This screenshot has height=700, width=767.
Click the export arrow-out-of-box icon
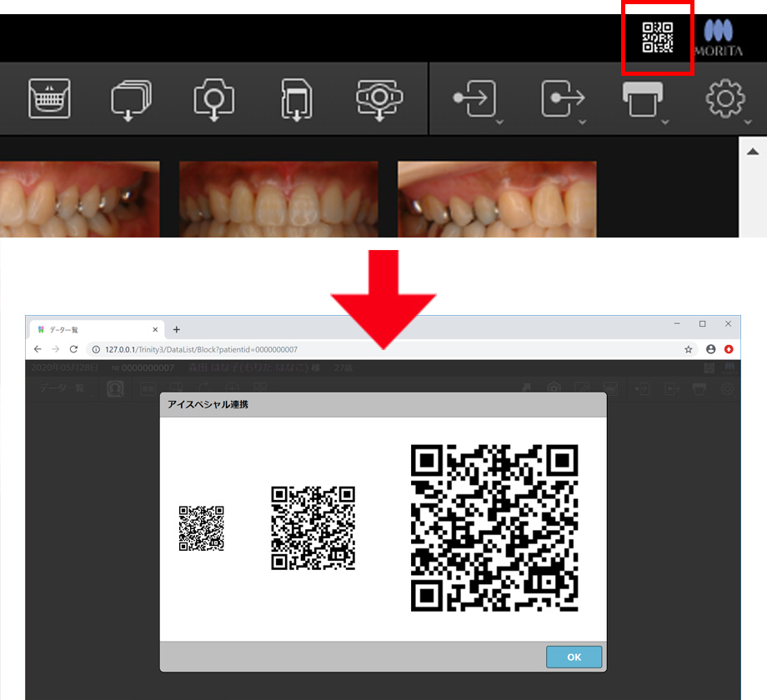[563, 98]
